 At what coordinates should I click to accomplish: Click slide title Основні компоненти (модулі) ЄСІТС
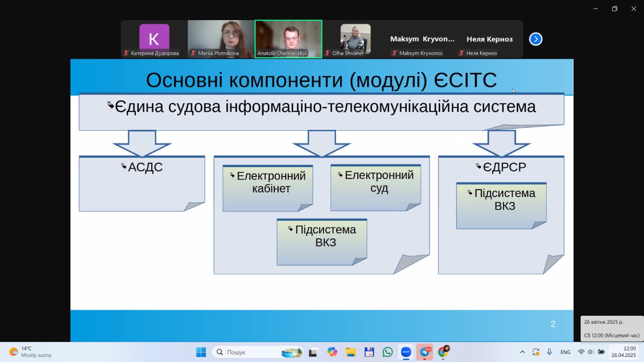[x=321, y=80]
